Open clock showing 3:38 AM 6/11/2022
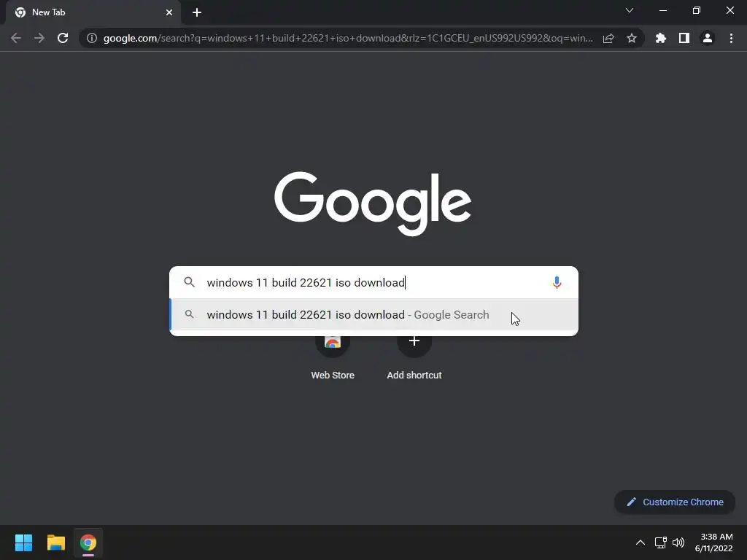The image size is (747, 560). [x=713, y=542]
